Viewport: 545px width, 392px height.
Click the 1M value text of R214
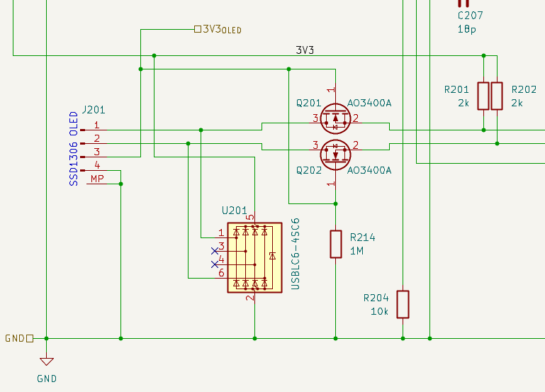356,251
